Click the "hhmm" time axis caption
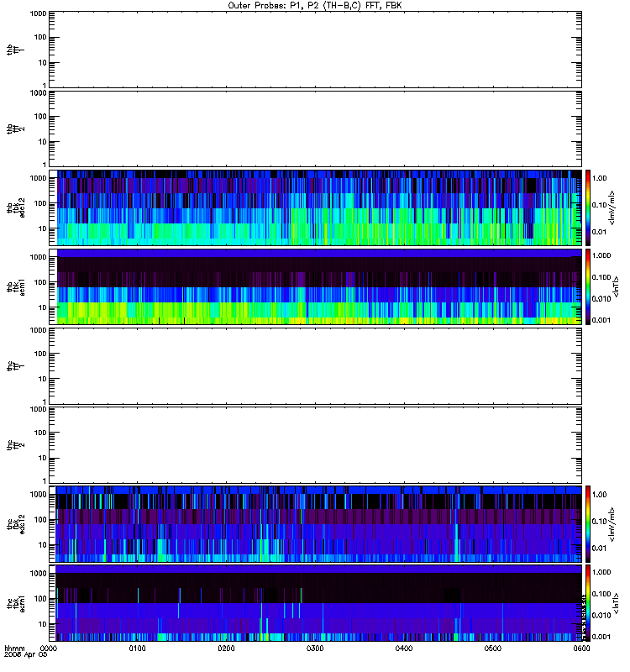The height and width of the screenshot is (672, 630). (x=14, y=648)
